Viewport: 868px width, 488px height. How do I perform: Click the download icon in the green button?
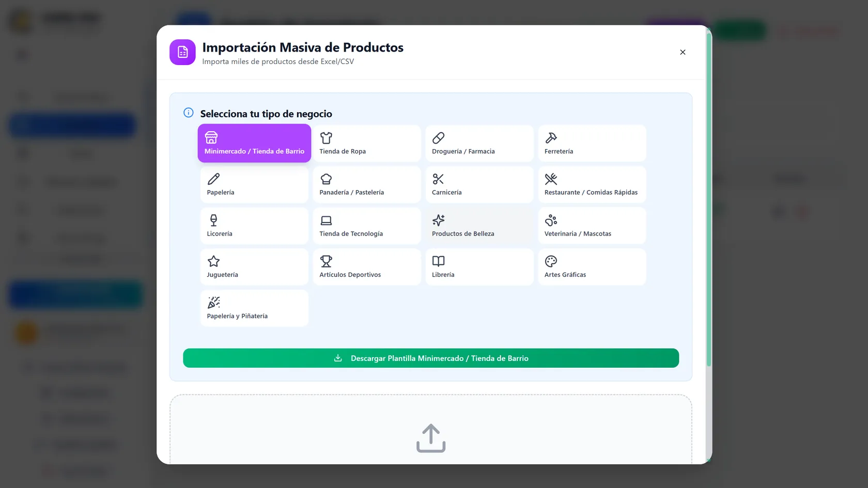tap(338, 358)
